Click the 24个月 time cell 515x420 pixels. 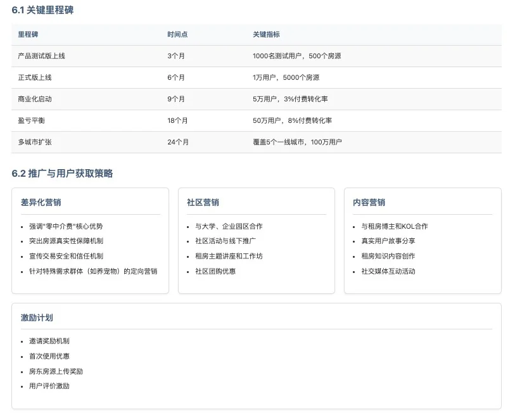[x=178, y=142]
